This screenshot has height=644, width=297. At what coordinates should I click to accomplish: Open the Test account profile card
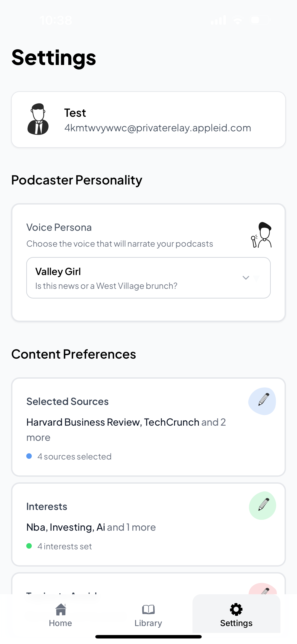click(x=148, y=120)
